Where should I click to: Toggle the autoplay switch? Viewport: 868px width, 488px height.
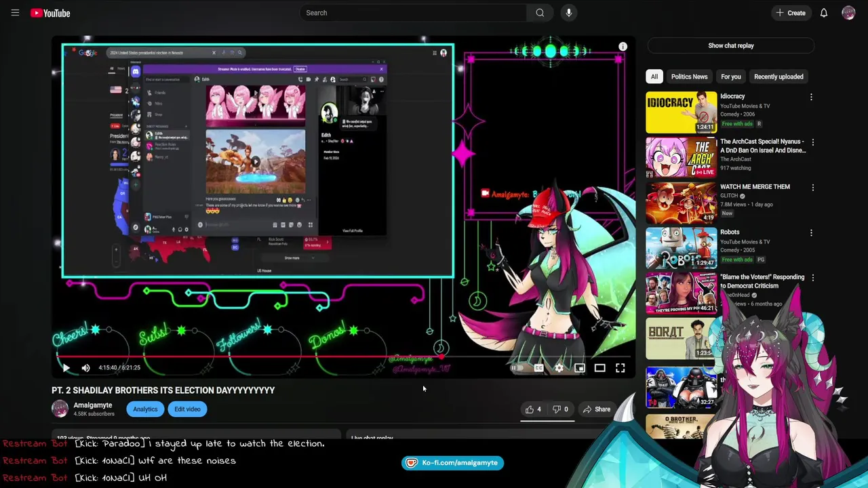pyautogui.click(x=517, y=368)
